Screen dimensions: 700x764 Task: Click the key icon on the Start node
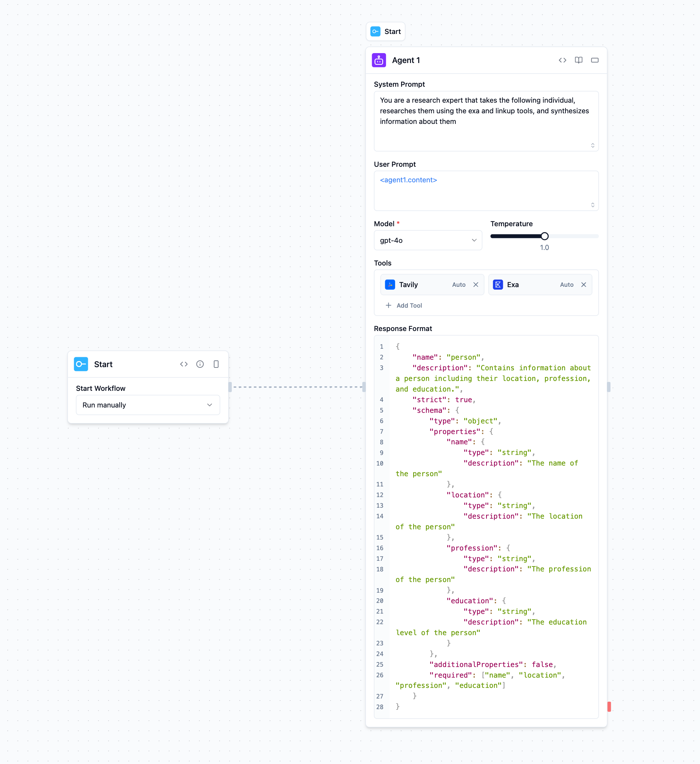click(81, 364)
